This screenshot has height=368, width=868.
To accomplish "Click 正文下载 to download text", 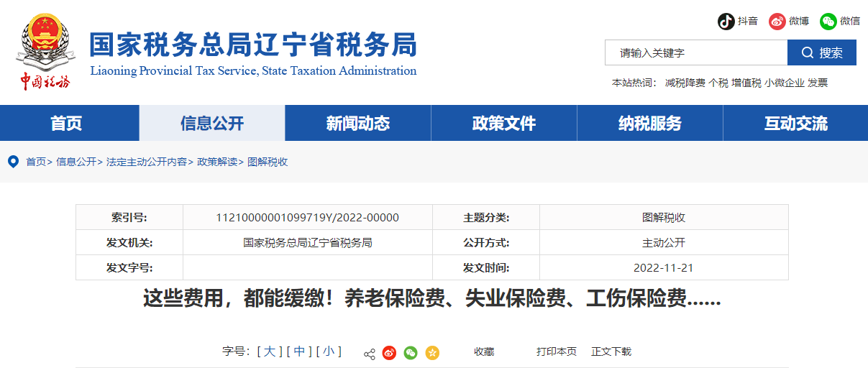I will coord(611,351).
